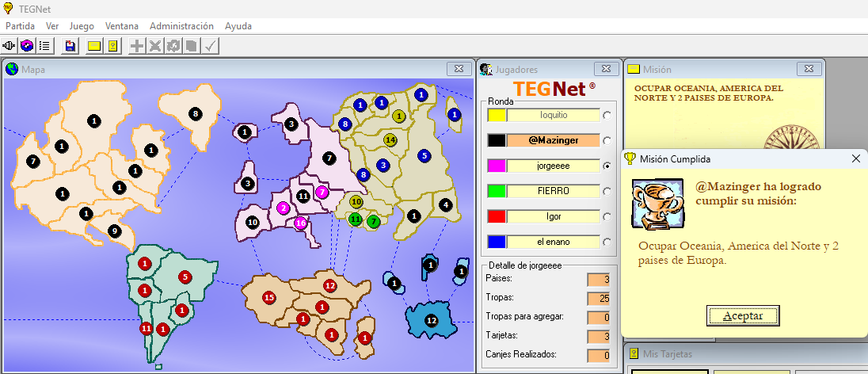This screenshot has height=374, width=868.
Task: Select the magenta 16 token in Europe
Action: point(301,223)
